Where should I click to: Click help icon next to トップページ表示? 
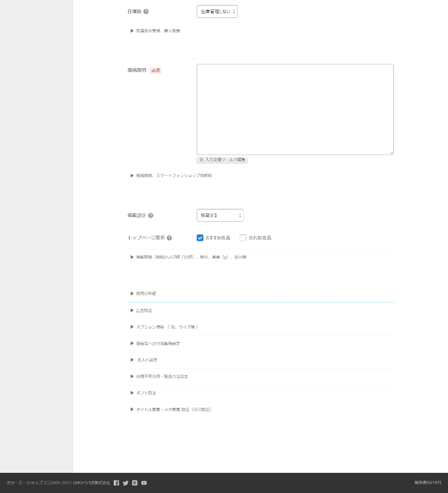tap(169, 238)
